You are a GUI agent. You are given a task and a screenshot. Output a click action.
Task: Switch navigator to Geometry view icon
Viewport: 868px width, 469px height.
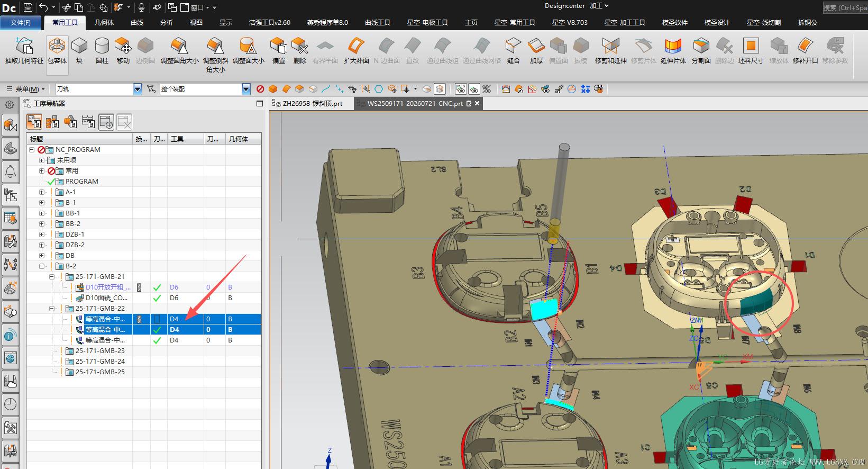point(70,123)
